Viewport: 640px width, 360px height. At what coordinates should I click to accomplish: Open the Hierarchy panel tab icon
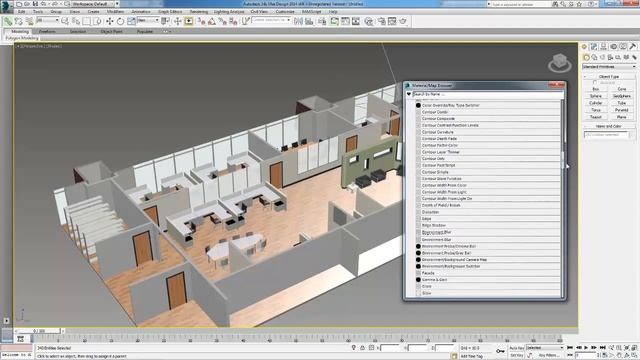(604, 47)
